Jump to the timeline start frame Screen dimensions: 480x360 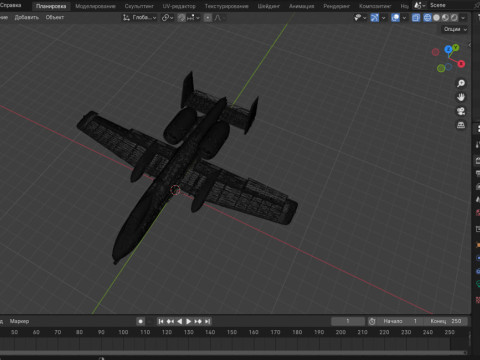click(161, 321)
